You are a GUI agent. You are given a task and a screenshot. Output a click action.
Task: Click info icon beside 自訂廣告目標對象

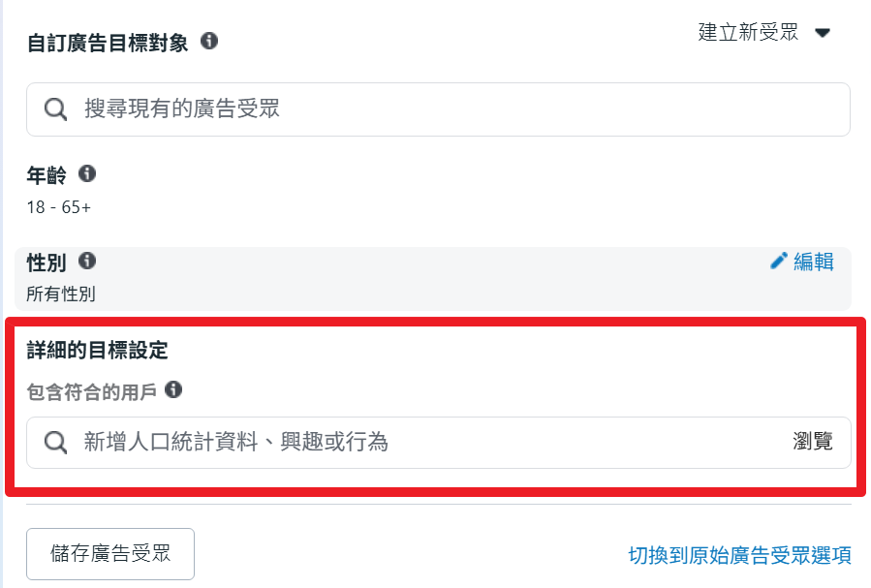pyautogui.click(x=209, y=42)
